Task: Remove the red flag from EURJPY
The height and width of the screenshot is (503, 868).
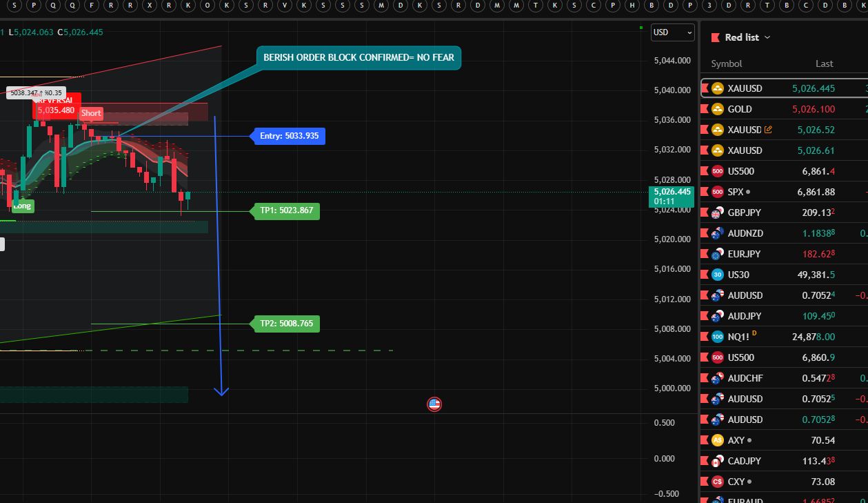Action: [705, 254]
